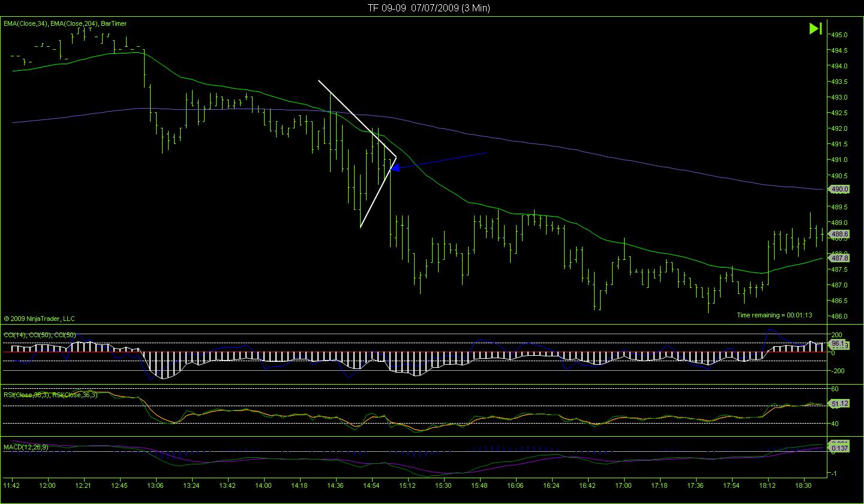Click the 40 level label in the RSI panel

click(x=835, y=424)
